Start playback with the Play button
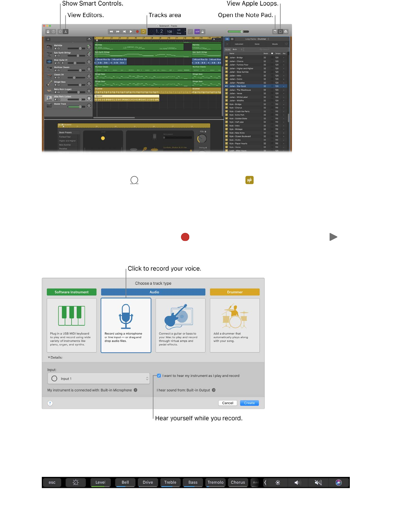 point(131,32)
